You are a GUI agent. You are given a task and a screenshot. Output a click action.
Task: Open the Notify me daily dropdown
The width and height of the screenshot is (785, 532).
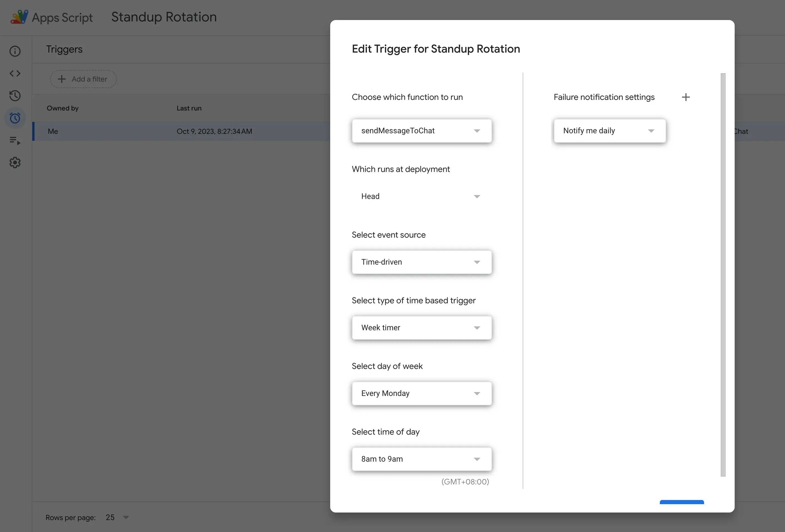(x=610, y=131)
